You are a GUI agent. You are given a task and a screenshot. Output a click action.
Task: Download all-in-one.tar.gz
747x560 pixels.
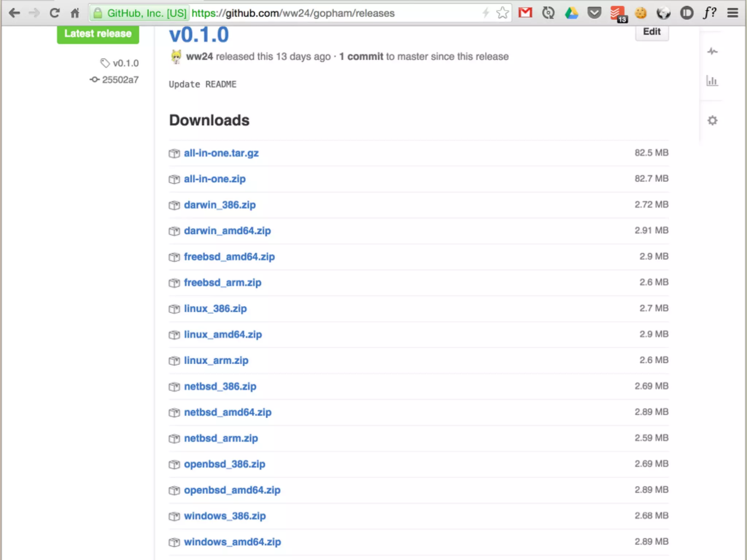pos(221,153)
